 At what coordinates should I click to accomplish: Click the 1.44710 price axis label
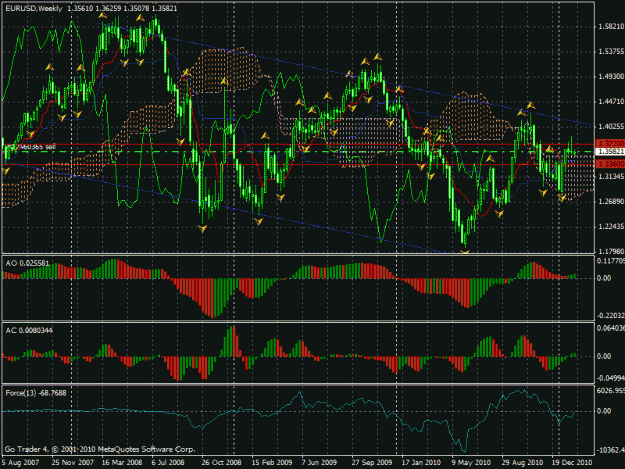tap(611, 102)
